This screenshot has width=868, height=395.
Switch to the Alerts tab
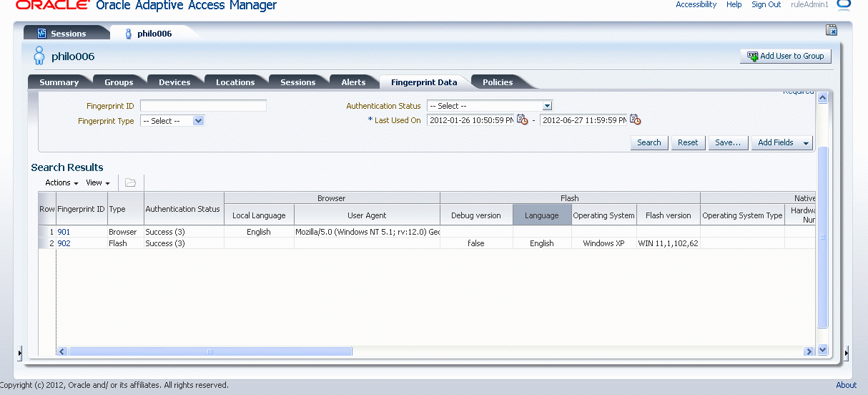tap(353, 82)
